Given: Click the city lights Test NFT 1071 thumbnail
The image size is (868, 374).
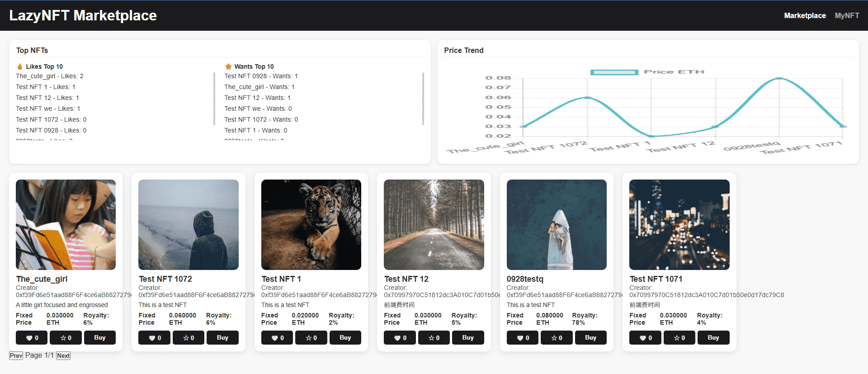Looking at the screenshot, I should tap(679, 225).
